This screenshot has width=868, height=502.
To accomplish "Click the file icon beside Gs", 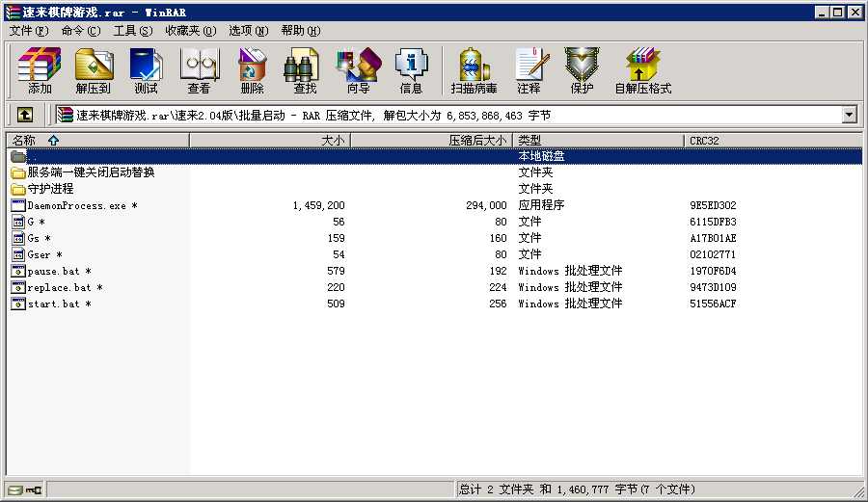I will pos(18,238).
